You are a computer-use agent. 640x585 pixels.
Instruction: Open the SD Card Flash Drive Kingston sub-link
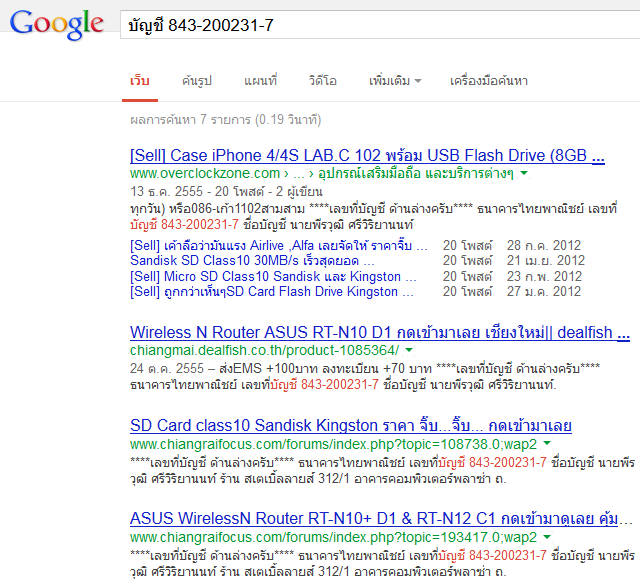click(272, 291)
